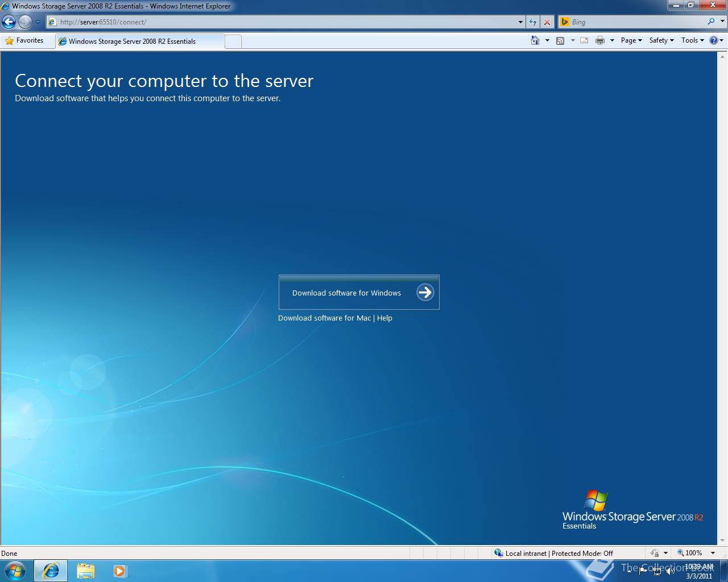Click the RSS feeds icon
The image size is (728, 582).
[560, 40]
